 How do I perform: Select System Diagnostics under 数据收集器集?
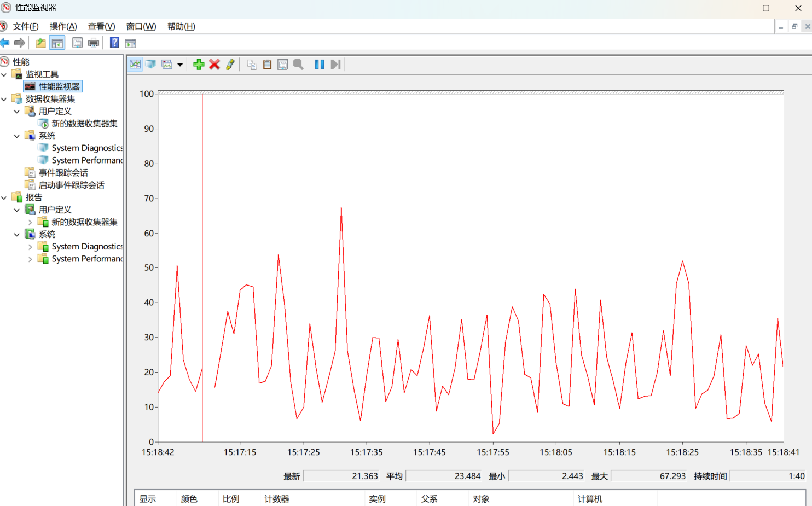pos(87,148)
